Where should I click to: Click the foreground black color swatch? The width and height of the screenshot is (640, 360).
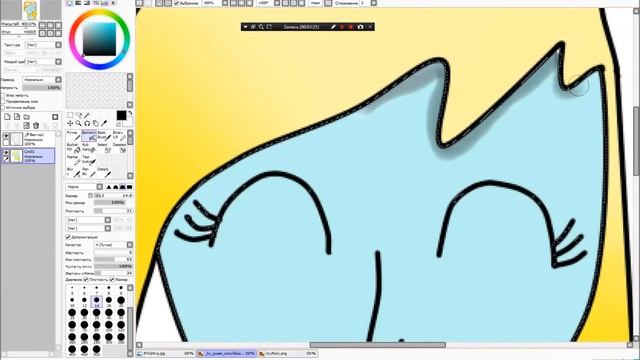tap(121, 116)
